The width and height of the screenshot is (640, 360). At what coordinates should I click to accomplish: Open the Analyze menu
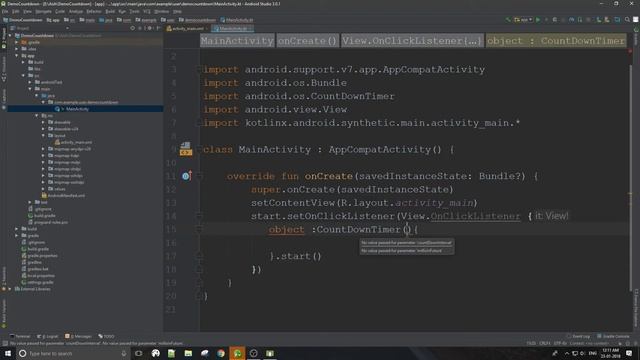click(76, 11)
